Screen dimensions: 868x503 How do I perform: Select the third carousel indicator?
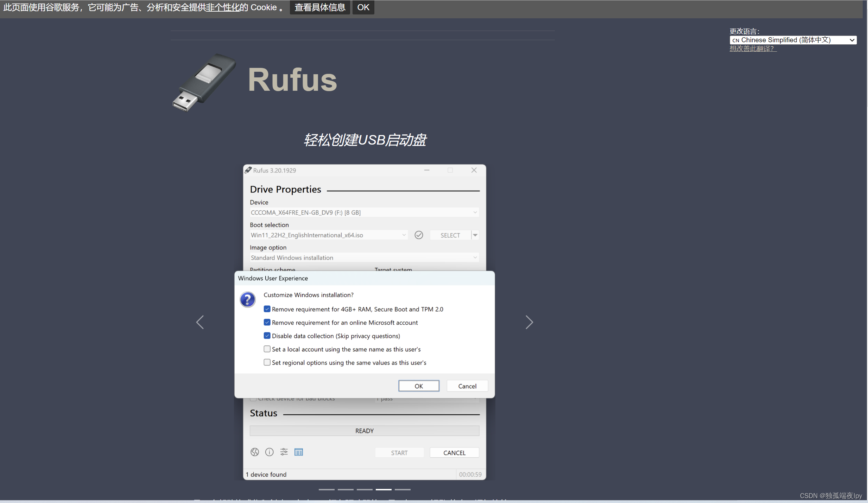[365, 489]
